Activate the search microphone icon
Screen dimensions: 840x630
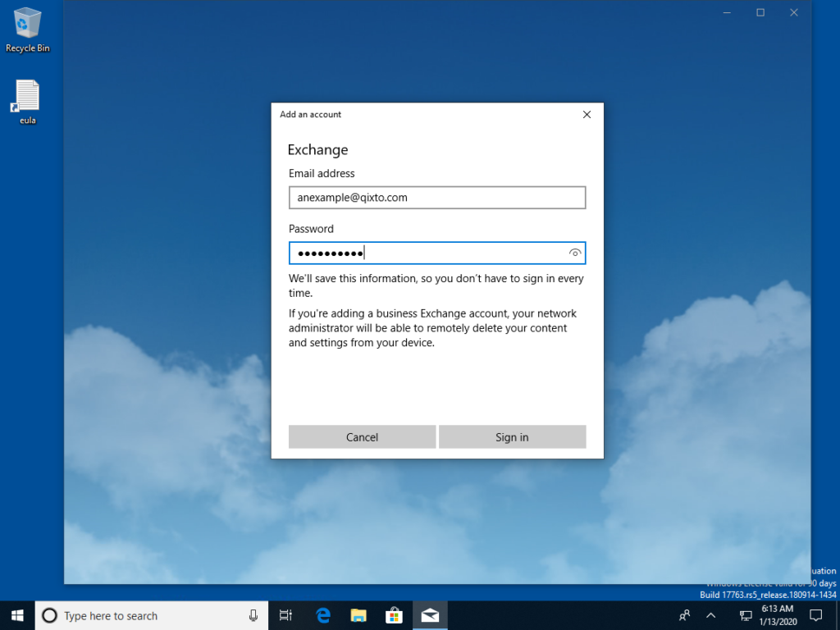click(x=253, y=615)
